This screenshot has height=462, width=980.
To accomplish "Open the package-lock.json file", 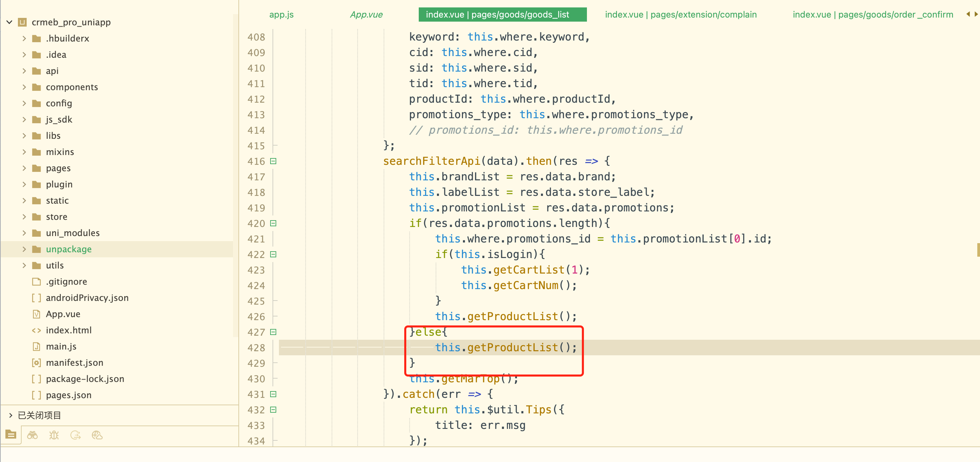I will [x=85, y=379].
